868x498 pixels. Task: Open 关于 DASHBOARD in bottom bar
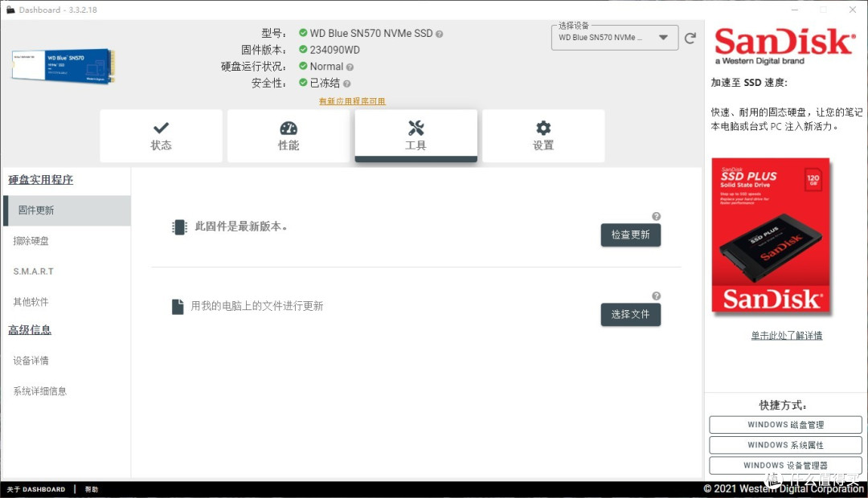point(36,489)
